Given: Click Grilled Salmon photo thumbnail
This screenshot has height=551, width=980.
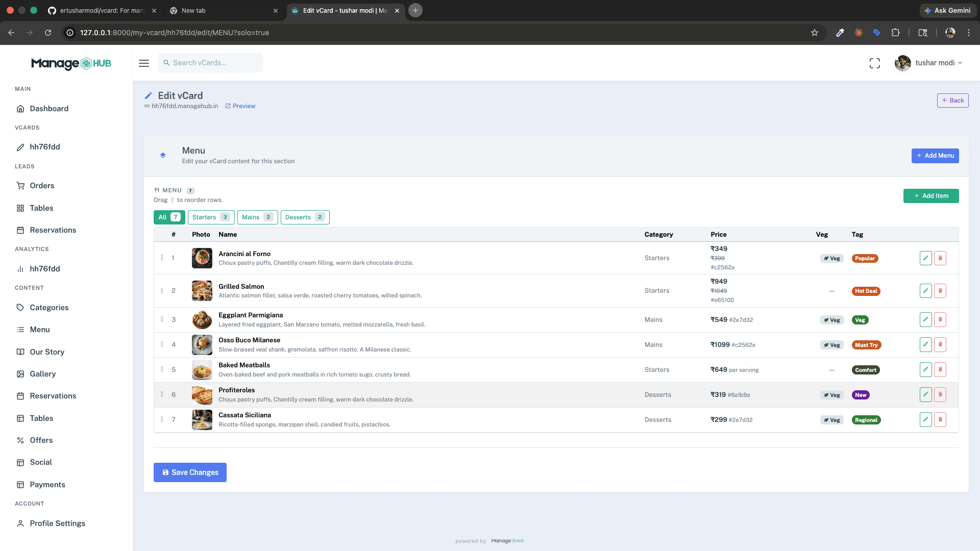Looking at the screenshot, I should pyautogui.click(x=202, y=291).
